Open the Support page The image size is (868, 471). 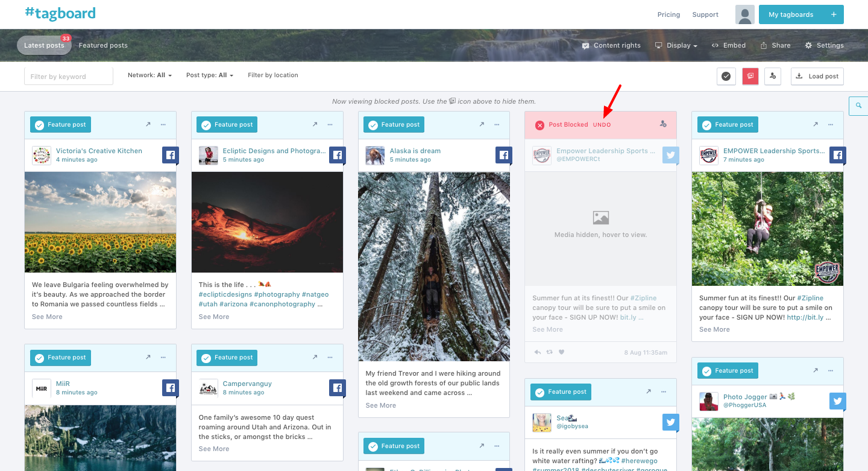(705, 14)
